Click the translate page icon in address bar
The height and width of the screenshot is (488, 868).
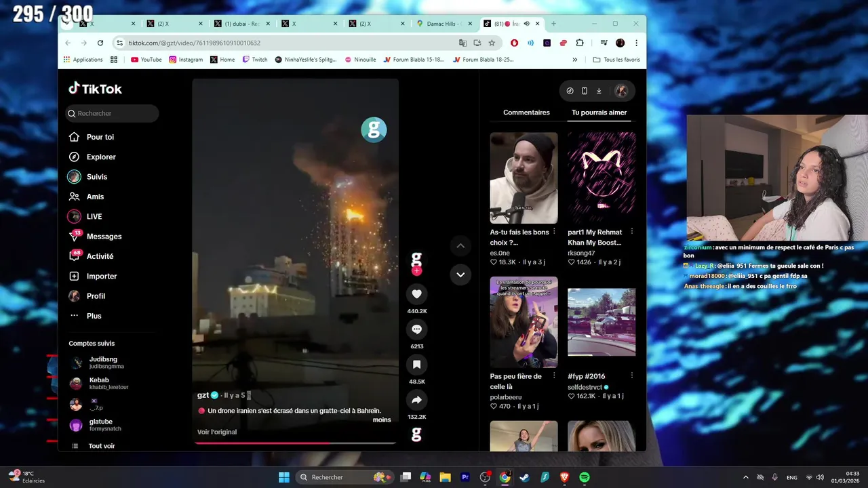click(x=462, y=43)
